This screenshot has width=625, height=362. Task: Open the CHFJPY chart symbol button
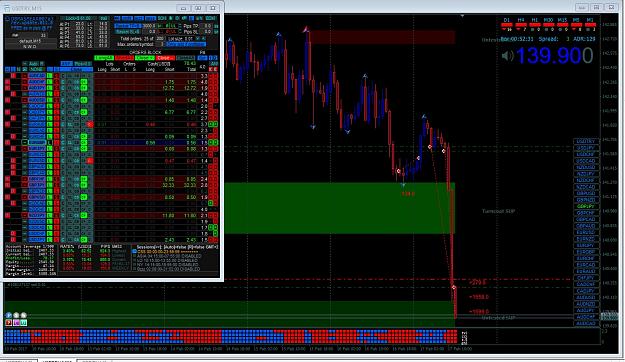pyautogui.click(x=586, y=278)
